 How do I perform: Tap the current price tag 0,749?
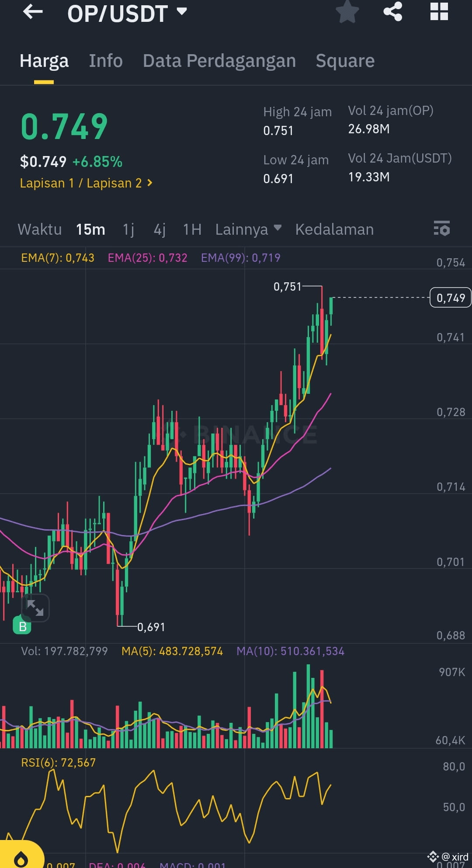coord(451,298)
